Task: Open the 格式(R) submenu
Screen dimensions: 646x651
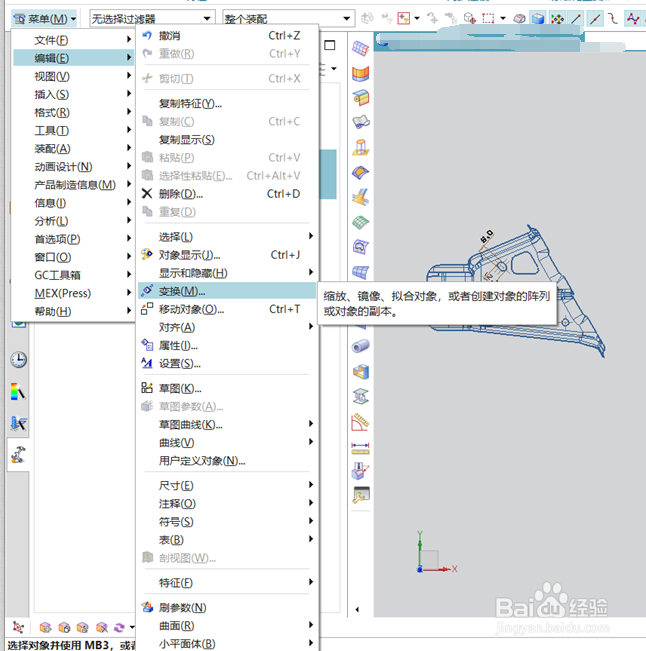Action: click(73, 112)
